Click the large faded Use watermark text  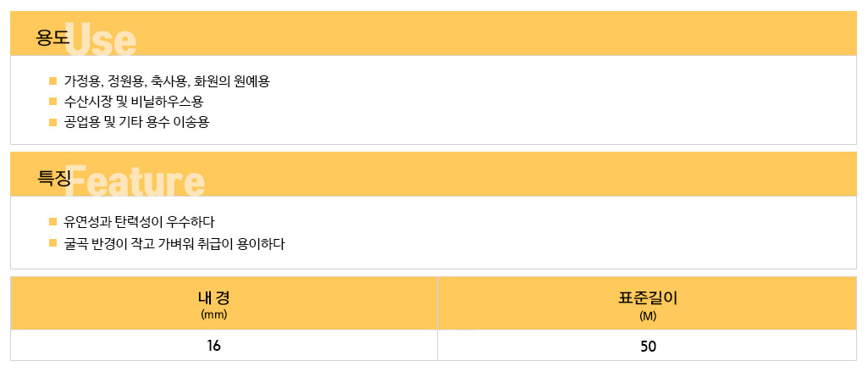click(x=101, y=39)
